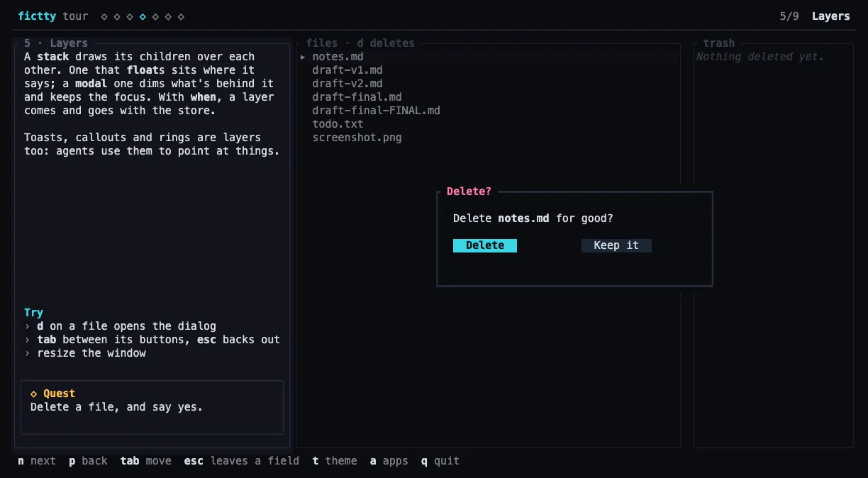Viewport: 868px width, 478px height.
Task: Open apps via 'a apps' hint
Action: pyautogui.click(x=389, y=461)
